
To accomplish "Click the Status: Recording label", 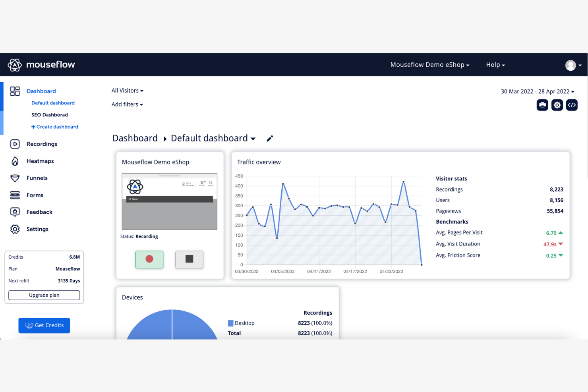I will [x=139, y=236].
